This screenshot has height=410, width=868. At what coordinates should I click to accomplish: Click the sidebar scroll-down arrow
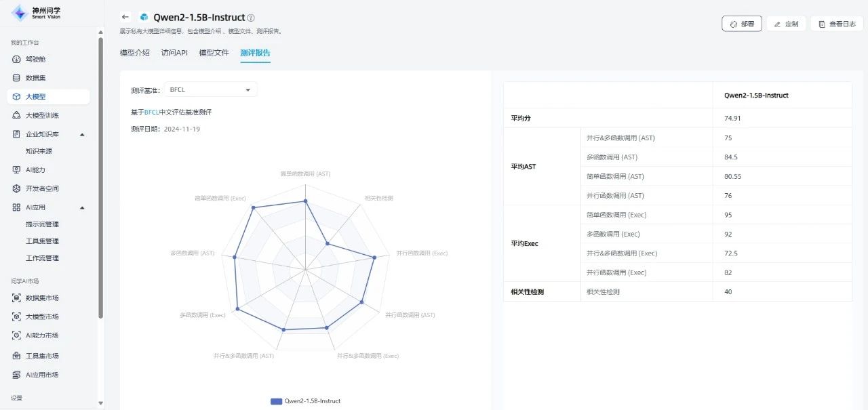[101, 403]
